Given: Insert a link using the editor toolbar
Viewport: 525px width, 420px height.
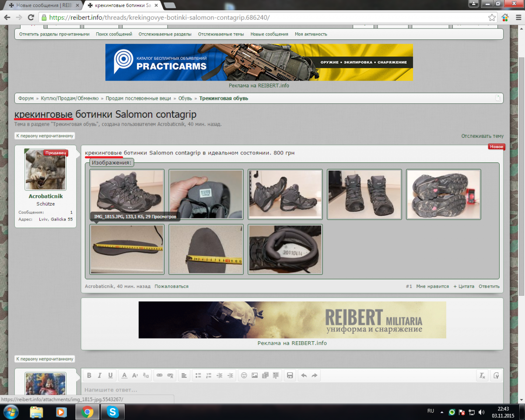Looking at the screenshot, I should coord(159,375).
